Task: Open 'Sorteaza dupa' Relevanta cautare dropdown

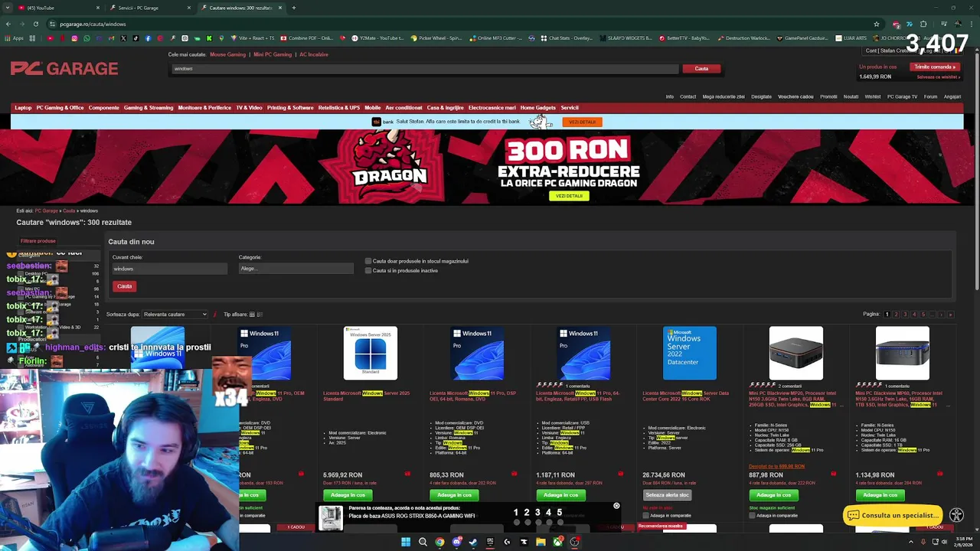Action: pos(175,315)
